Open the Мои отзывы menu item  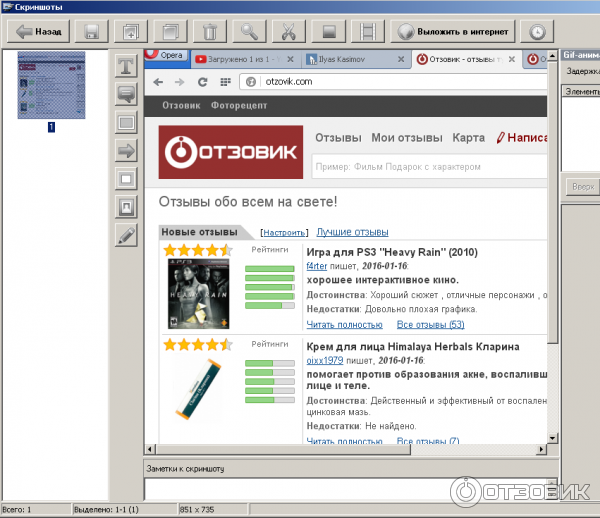click(407, 138)
